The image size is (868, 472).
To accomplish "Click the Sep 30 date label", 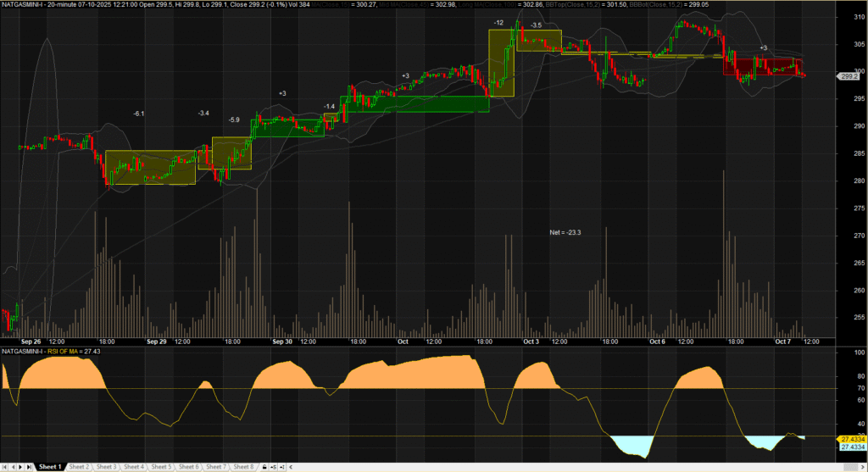I will (282, 342).
